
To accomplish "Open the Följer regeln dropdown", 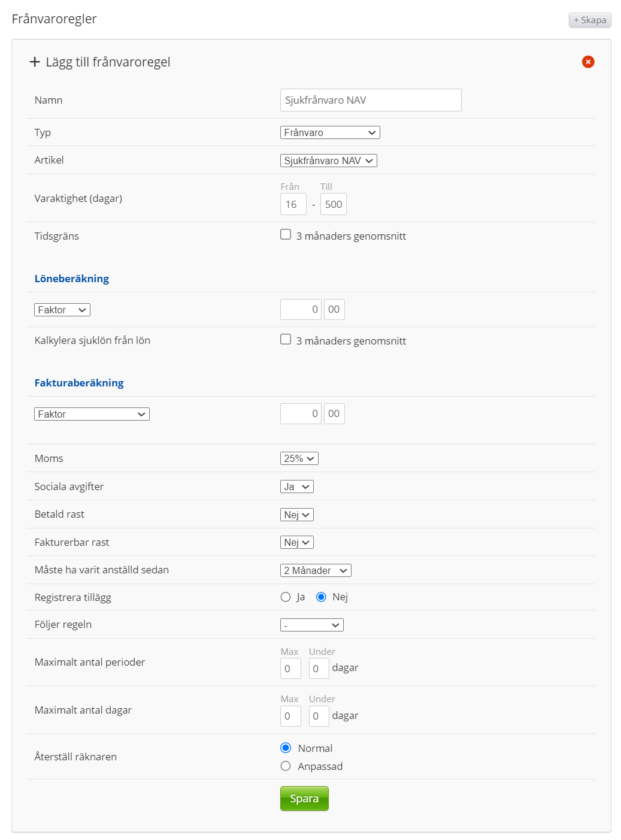I will (311, 625).
